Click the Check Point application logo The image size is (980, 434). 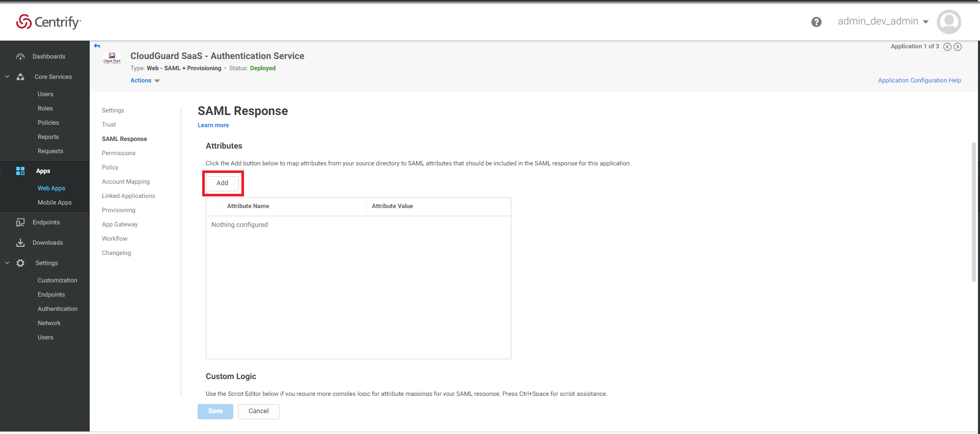click(112, 57)
